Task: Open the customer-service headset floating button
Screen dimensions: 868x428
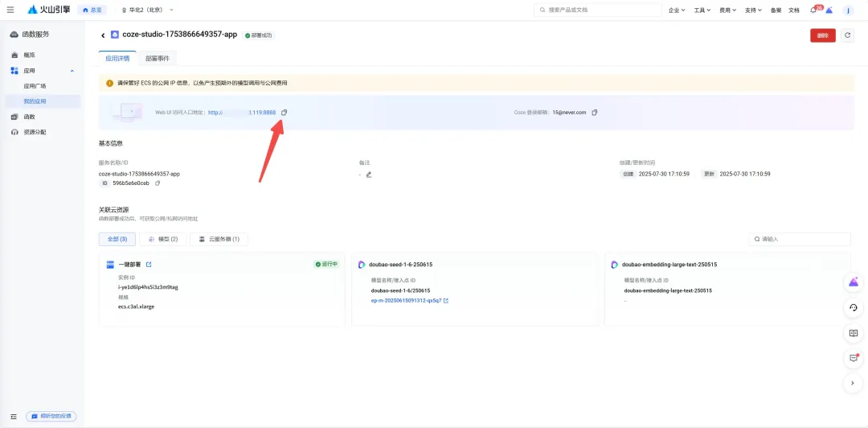Action: (853, 307)
